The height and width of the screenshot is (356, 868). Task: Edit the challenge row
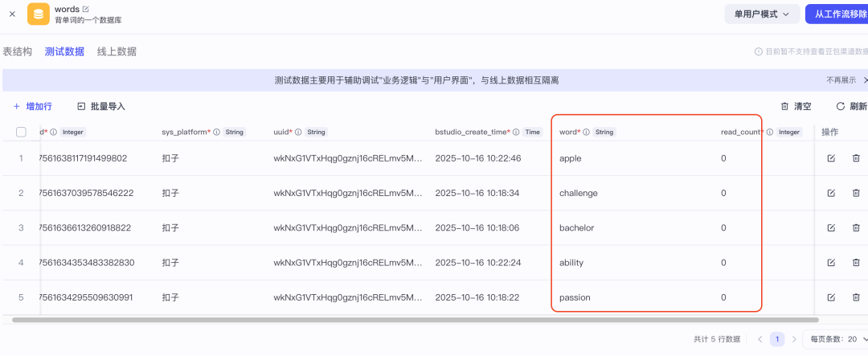click(831, 193)
